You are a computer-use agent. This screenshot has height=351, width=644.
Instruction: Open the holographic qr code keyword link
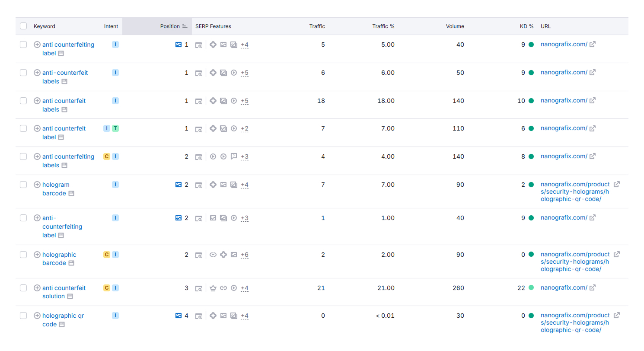63,316
